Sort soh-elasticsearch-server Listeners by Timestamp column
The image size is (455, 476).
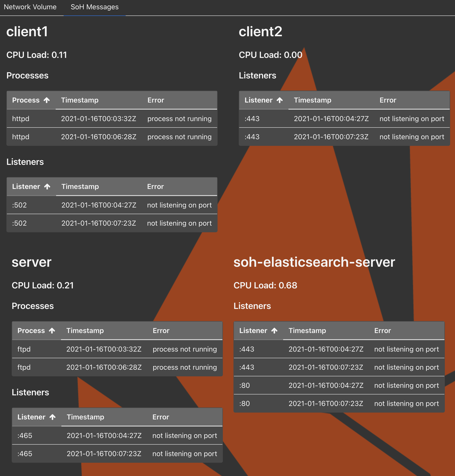point(307,331)
